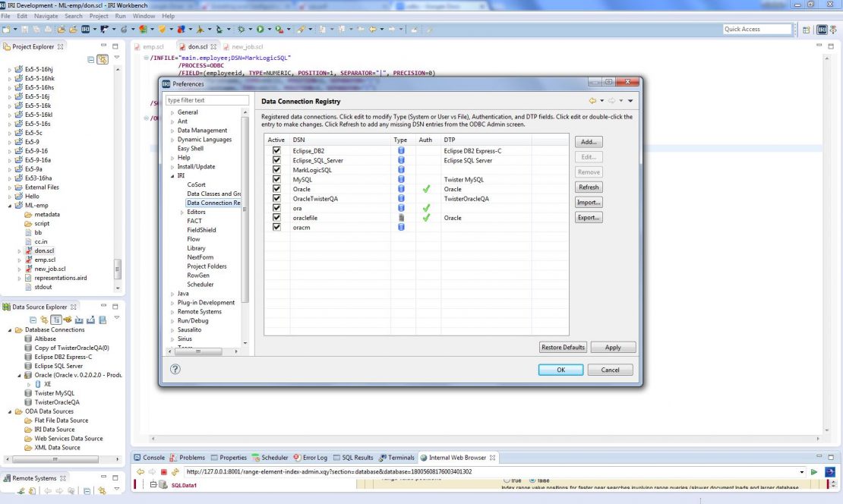
Task: Click the stop icon in Internal Web Browser
Action: [164, 472]
